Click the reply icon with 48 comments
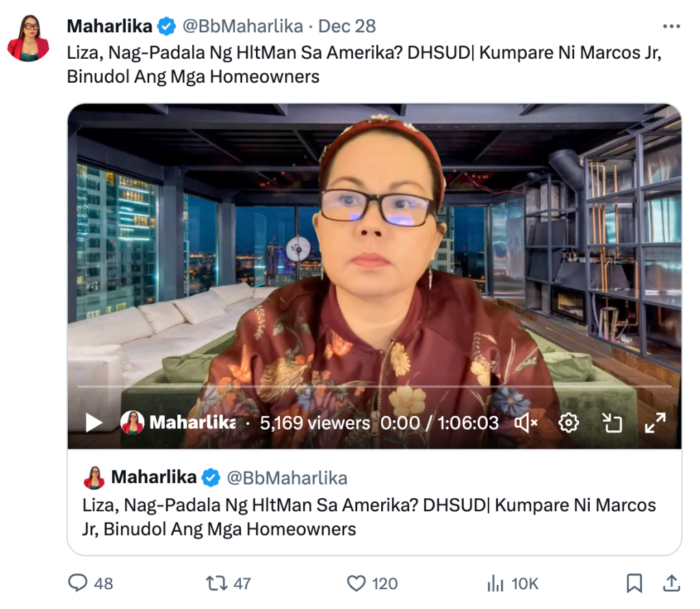This screenshot has height=609, width=700. (78, 583)
